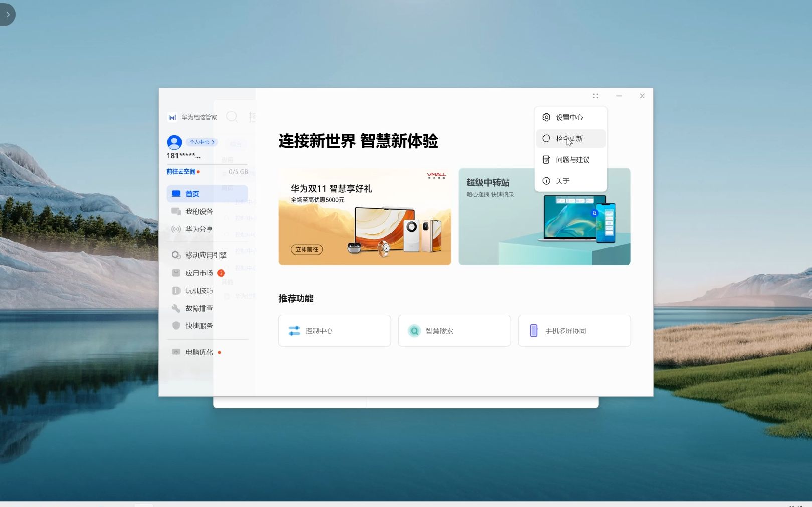Open the 智慧搜索 recommended feature card

pyautogui.click(x=455, y=331)
